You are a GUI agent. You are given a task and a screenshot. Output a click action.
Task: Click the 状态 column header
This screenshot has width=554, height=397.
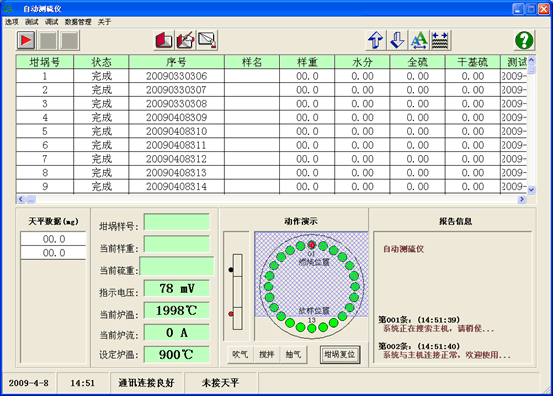click(101, 62)
